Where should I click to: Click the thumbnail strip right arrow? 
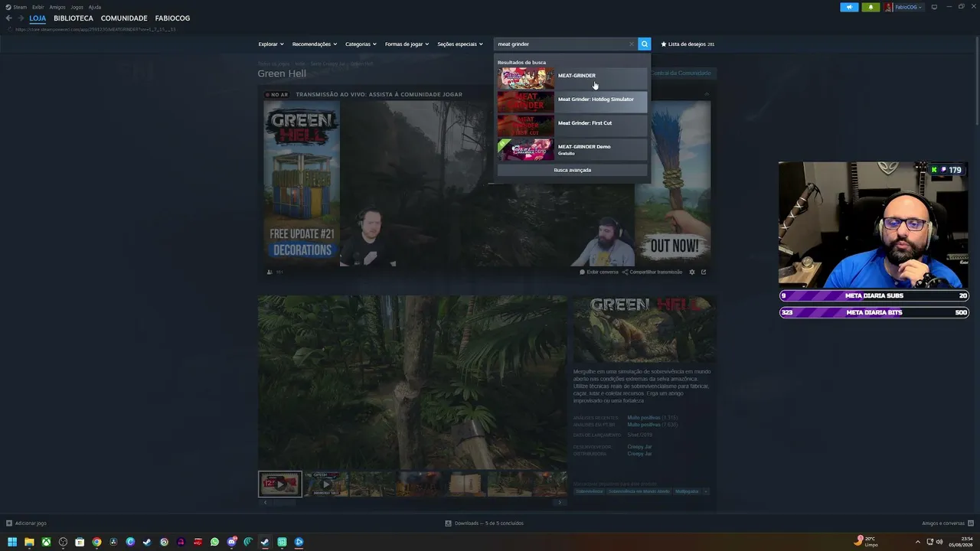pos(560,503)
